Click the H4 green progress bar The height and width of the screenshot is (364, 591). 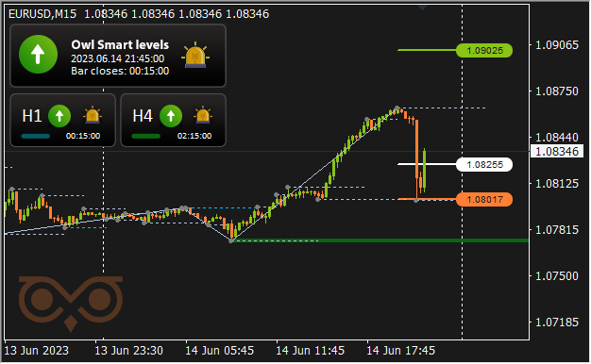coord(146,137)
